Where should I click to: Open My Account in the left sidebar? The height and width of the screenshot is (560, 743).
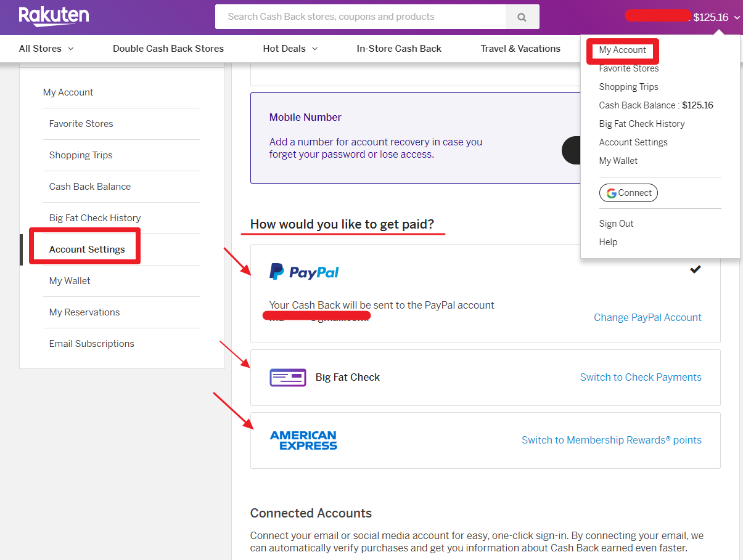(68, 92)
